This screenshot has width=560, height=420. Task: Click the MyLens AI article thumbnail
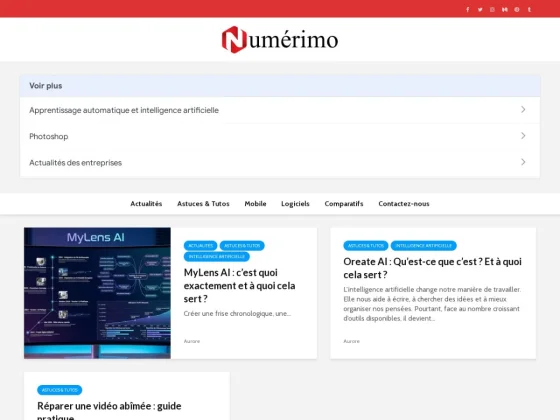point(97,293)
